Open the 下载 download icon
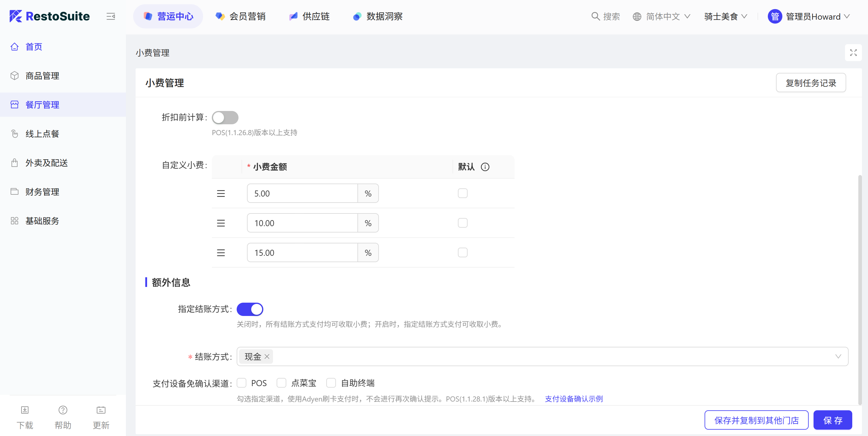 (25, 410)
